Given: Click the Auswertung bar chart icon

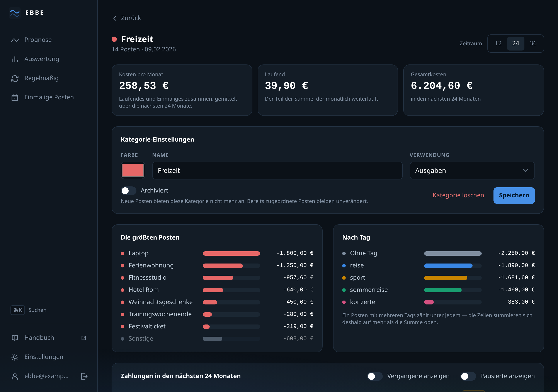Looking at the screenshot, I should click(x=15, y=59).
